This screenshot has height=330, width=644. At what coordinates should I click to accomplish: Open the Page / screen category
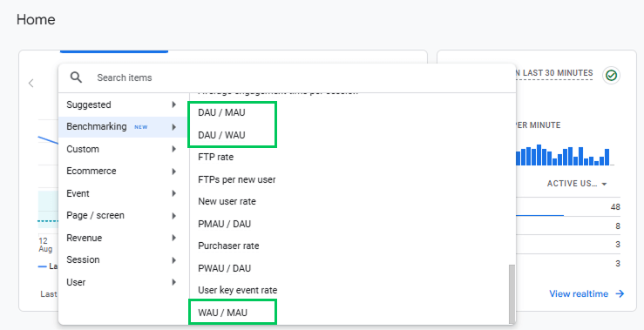point(123,215)
